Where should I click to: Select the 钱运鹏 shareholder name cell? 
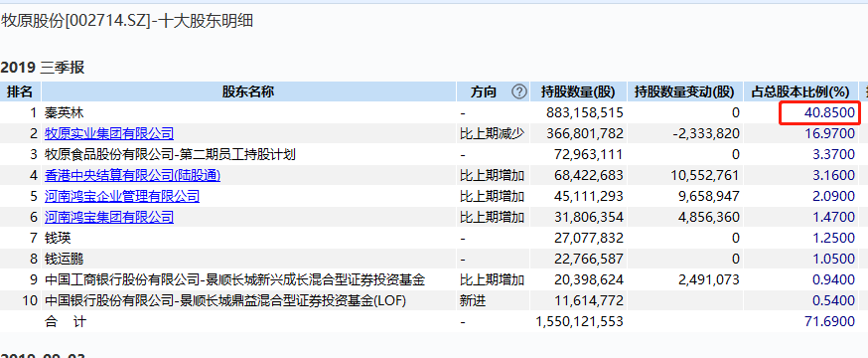(x=65, y=259)
